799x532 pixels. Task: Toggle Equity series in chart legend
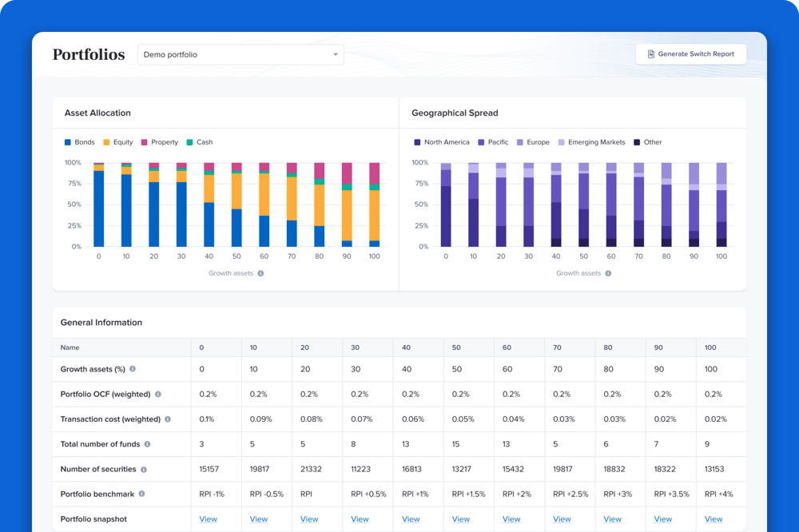click(117, 142)
